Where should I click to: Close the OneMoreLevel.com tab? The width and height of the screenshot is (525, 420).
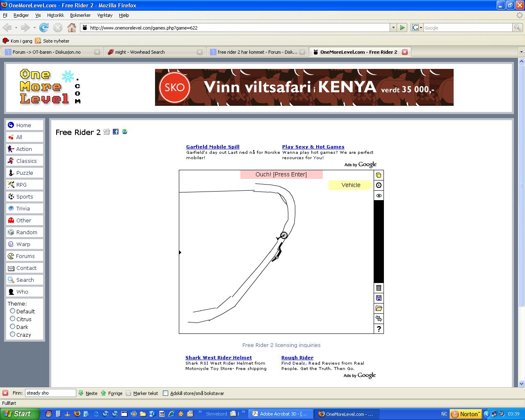pyautogui.click(x=405, y=52)
